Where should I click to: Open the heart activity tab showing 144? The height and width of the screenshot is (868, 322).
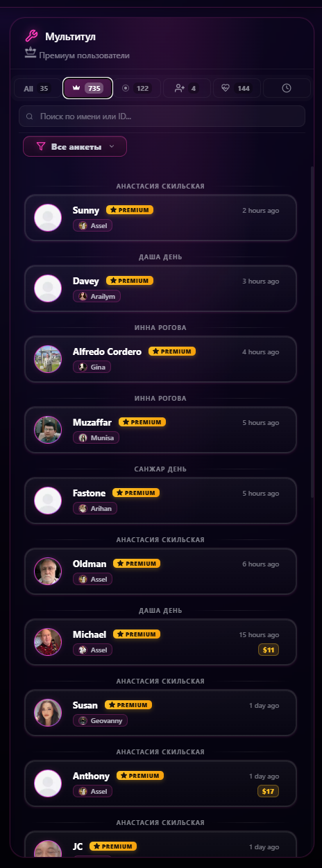click(237, 88)
